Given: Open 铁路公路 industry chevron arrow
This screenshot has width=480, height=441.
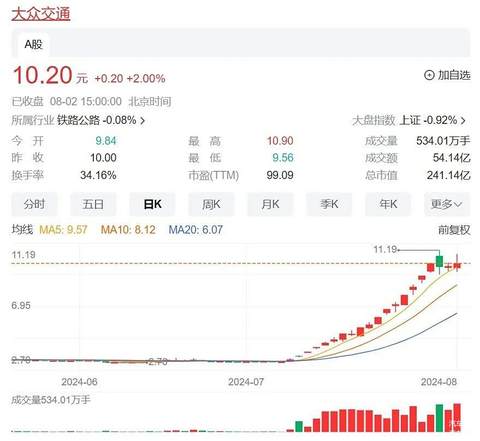Looking at the screenshot, I should pos(143,121).
